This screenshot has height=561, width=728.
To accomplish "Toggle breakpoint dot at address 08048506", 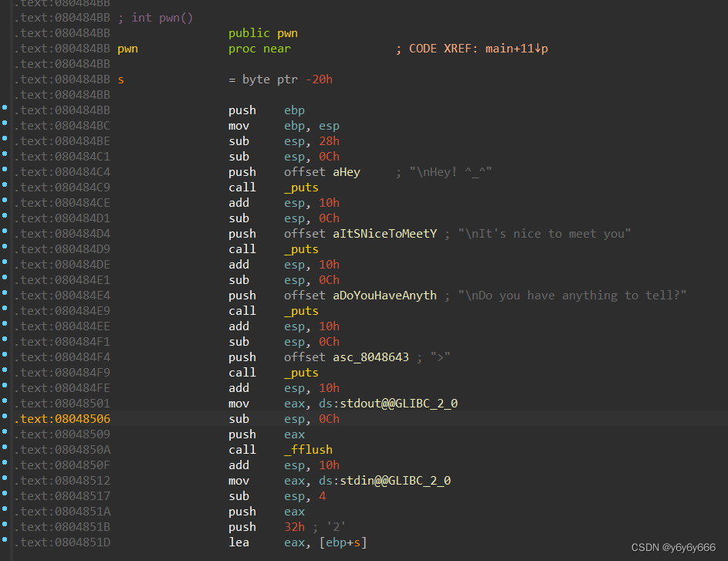I will [x=5, y=416].
